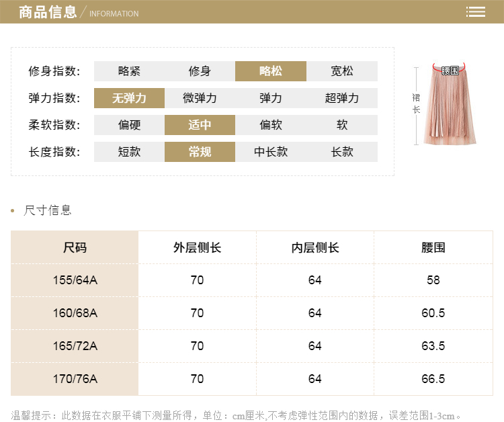Screen dimensions: 504x422
Task: Choose the highlighted 无弹力 elasticity option
Action: pyautogui.click(x=129, y=98)
